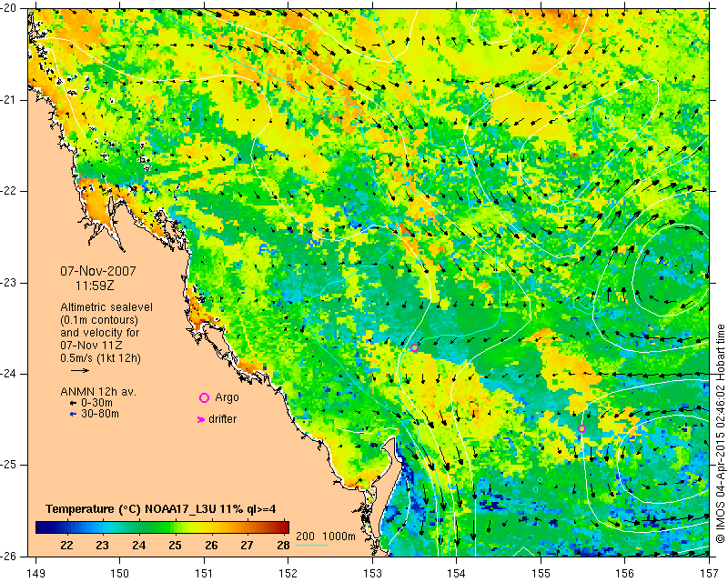Click the dark blue end of the temperature colorbar
This screenshot has width=728, height=582.
point(42,527)
